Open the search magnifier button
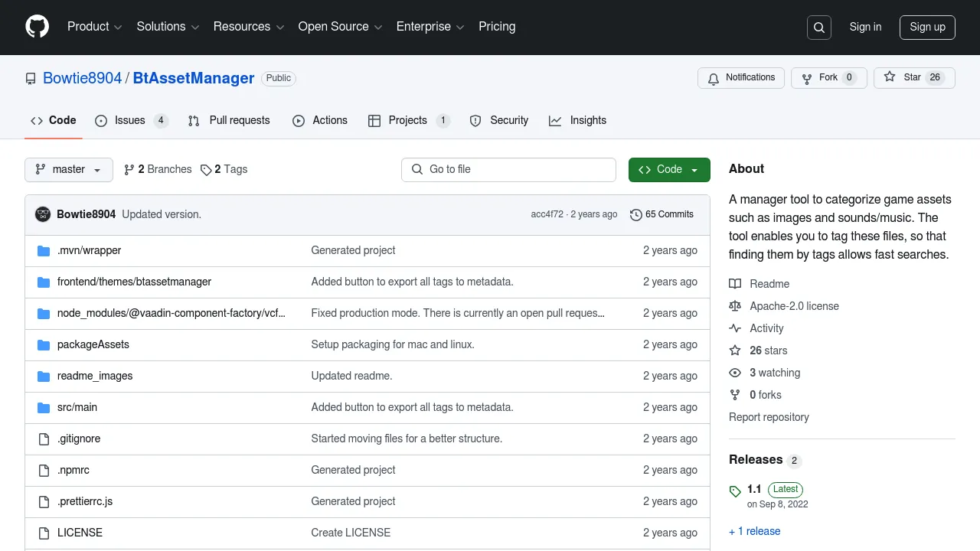The width and height of the screenshot is (980, 551). (x=819, y=28)
